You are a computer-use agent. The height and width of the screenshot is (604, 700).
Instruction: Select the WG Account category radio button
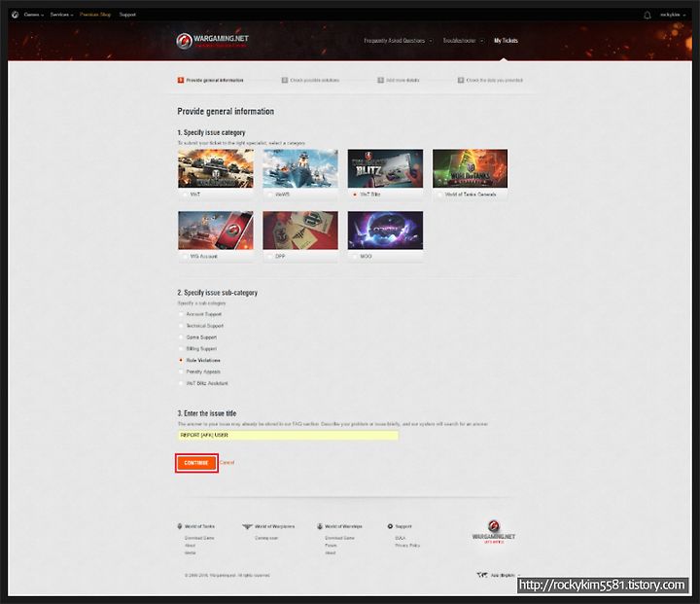click(186, 257)
